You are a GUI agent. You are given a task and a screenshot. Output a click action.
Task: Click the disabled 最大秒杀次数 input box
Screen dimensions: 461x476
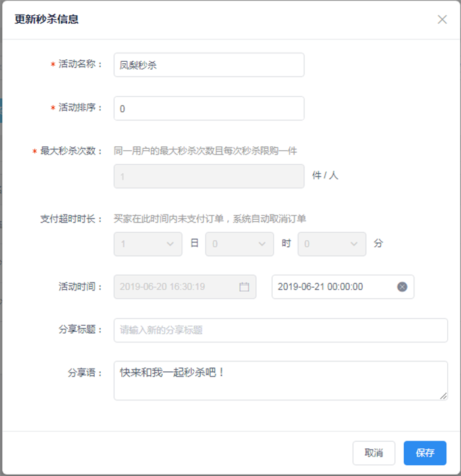209,176
